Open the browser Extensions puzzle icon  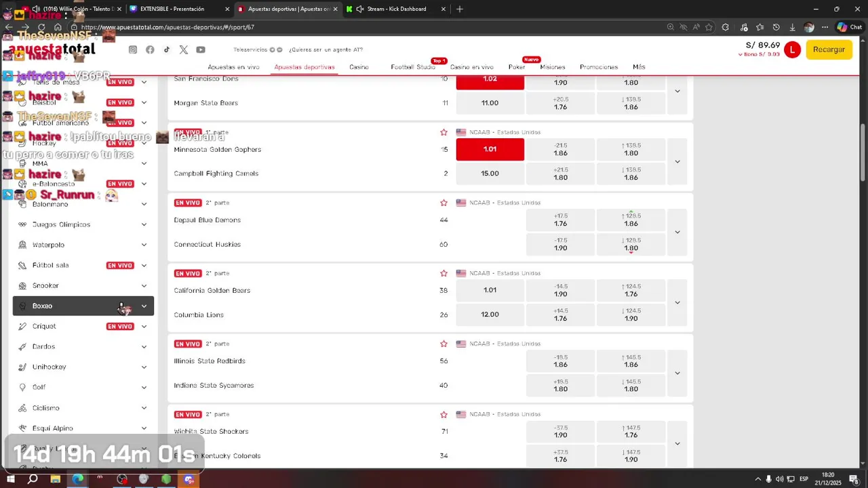click(x=726, y=27)
